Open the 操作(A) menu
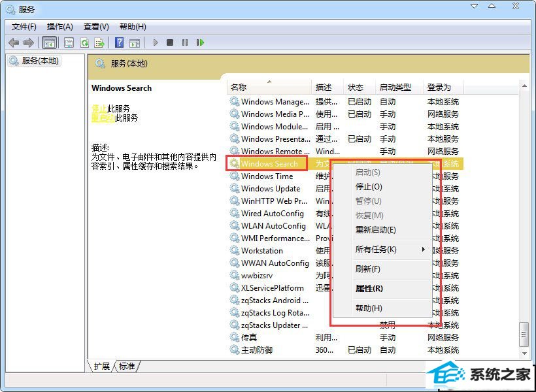Image resolution: width=536 pixels, height=392 pixels. coord(60,27)
